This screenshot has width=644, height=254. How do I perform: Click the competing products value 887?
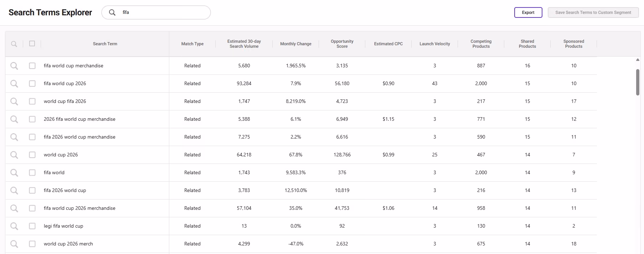[481, 66]
